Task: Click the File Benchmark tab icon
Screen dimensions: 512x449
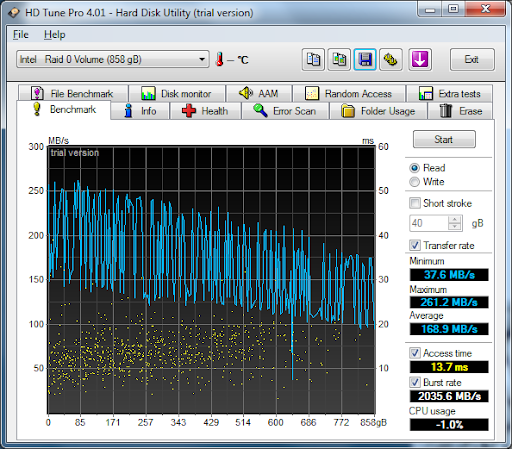Action: pyautogui.click(x=37, y=93)
